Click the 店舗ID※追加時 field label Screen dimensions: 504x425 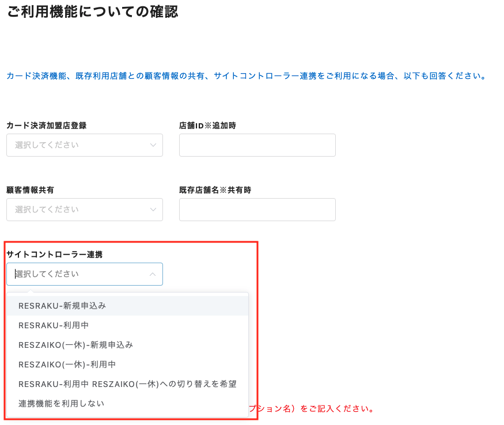pyautogui.click(x=207, y=125)
